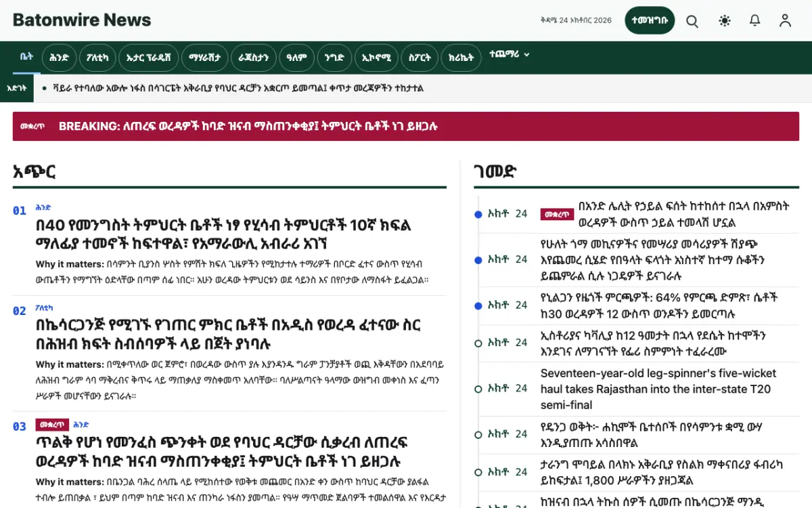
Task: Click the hollow timeline dot beside ኢስቶሪያና story
Action: click(x=478, y=343)
